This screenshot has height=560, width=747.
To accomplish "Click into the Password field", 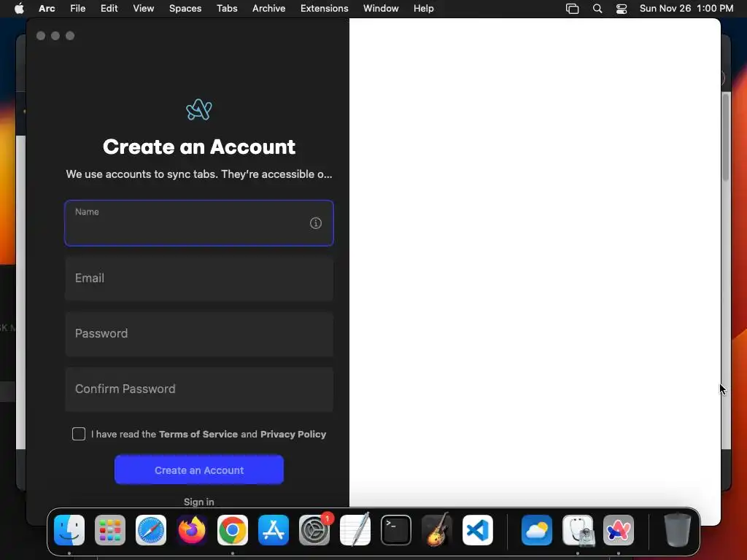I will coord(199,333).
